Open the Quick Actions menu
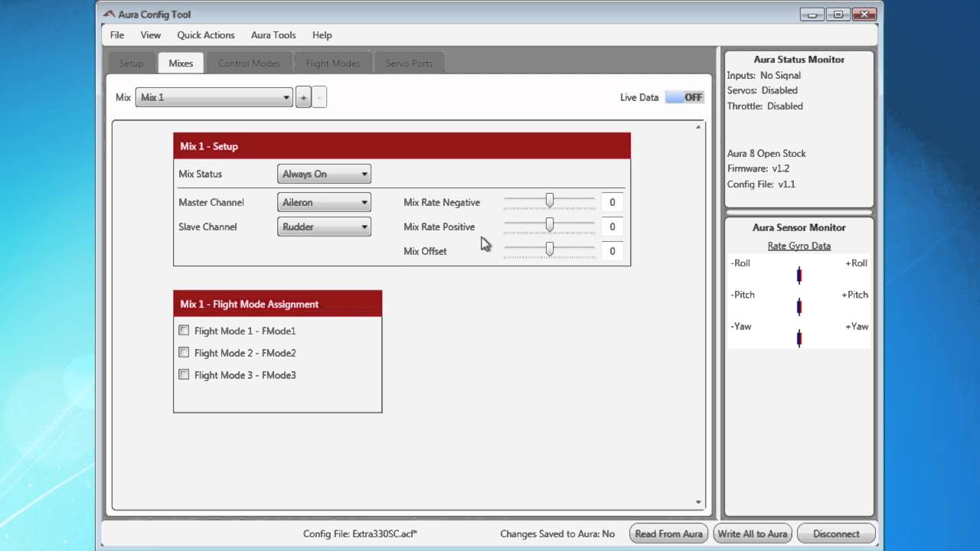 pyautogui.click(x=206, y=35)
